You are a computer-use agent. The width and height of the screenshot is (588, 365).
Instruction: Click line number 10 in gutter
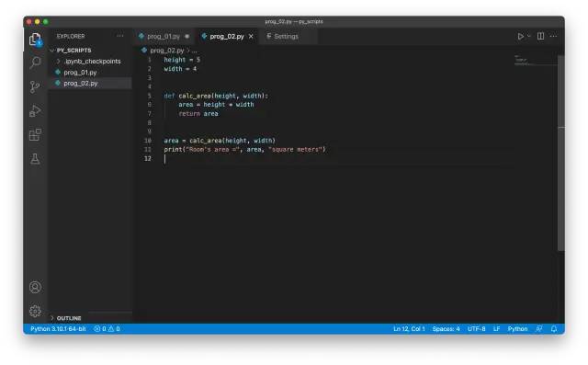[148, 141]
